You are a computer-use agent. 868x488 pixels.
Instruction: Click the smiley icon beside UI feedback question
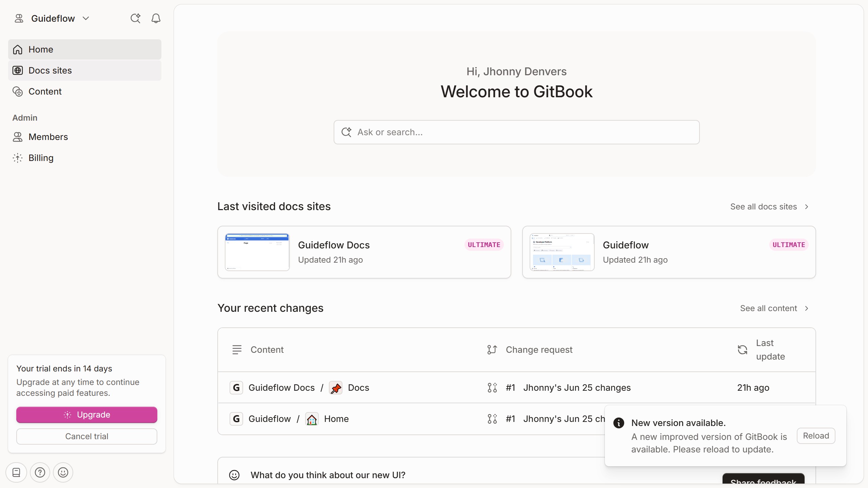point(234,475)
